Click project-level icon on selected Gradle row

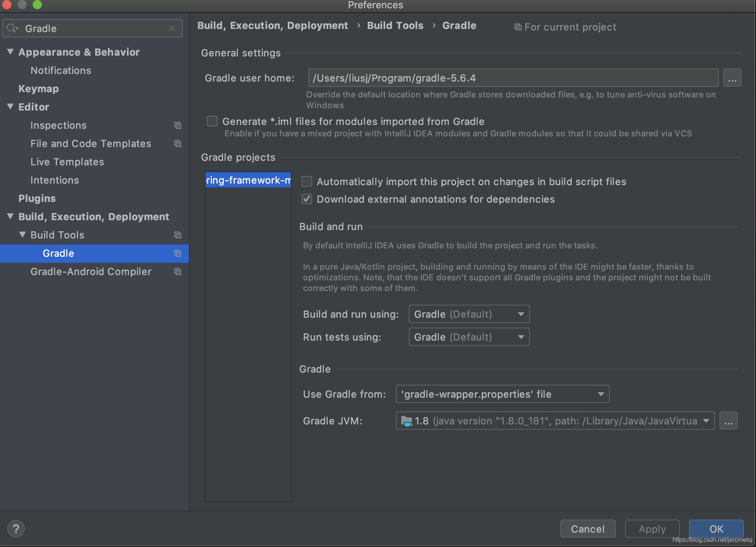coord(177,253)
